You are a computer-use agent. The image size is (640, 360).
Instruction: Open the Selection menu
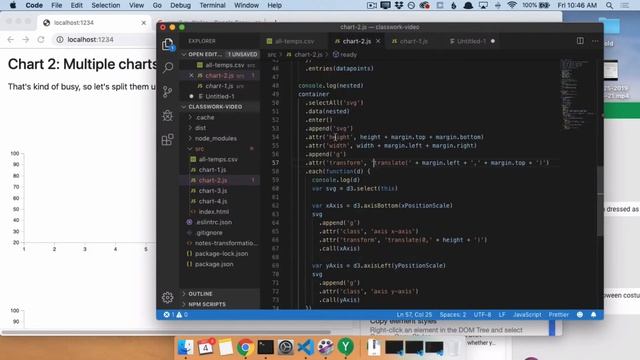click(x=106, y=5)
